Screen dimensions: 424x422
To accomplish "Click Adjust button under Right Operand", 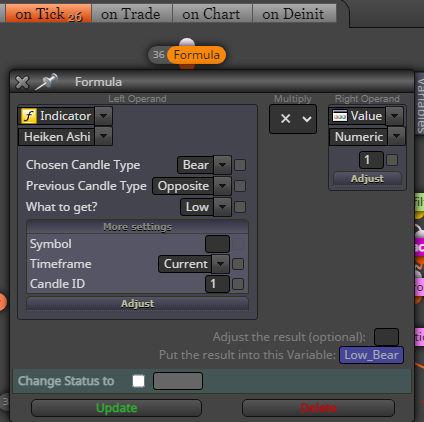I will coord(367,179).
